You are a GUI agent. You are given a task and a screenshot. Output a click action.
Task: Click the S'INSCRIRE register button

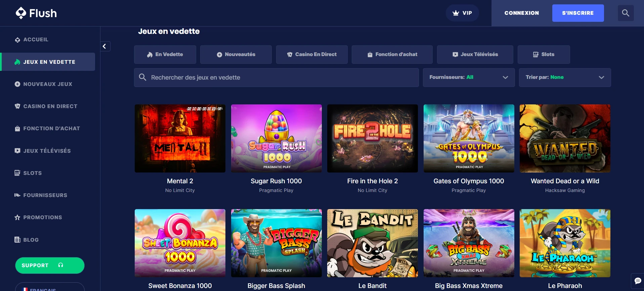[x=578, y=13]
